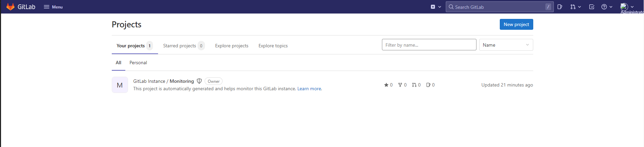Open the Name sort order dropdown
Viewport: 644px width, 147px height.
point(506,45)
